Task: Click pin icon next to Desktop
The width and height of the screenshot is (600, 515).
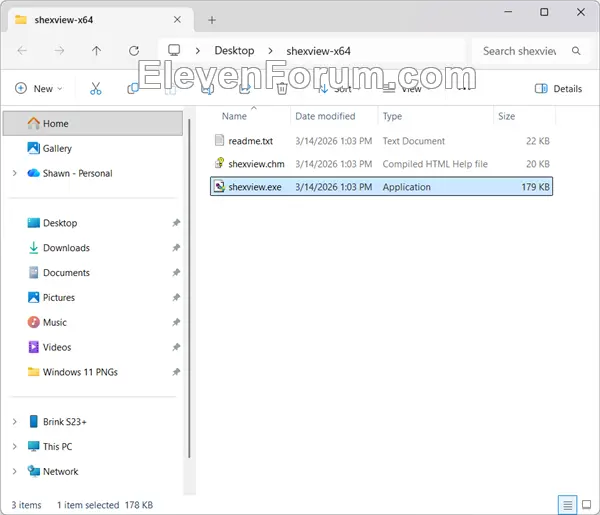Action: pyautogui.click(x=176, y=223)
